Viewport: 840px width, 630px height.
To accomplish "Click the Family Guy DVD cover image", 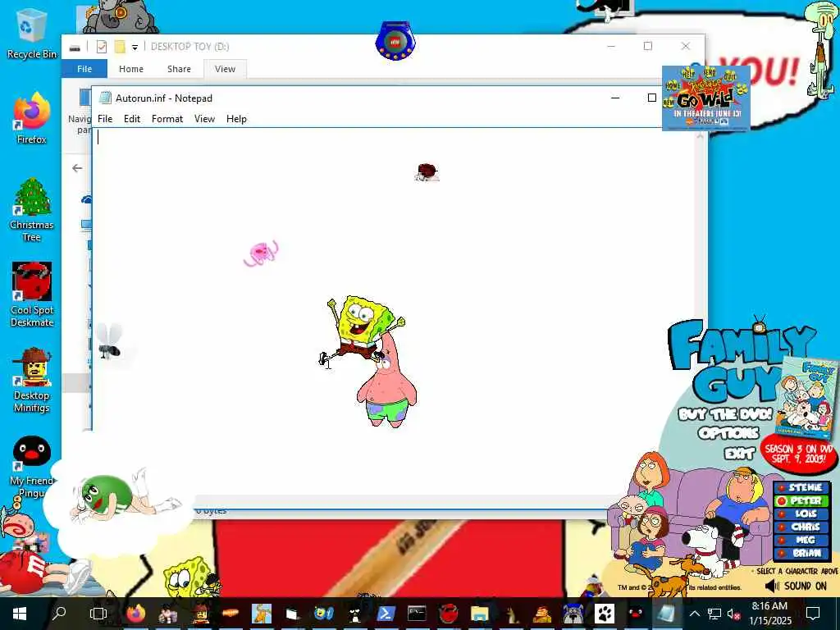I will 806,398.
